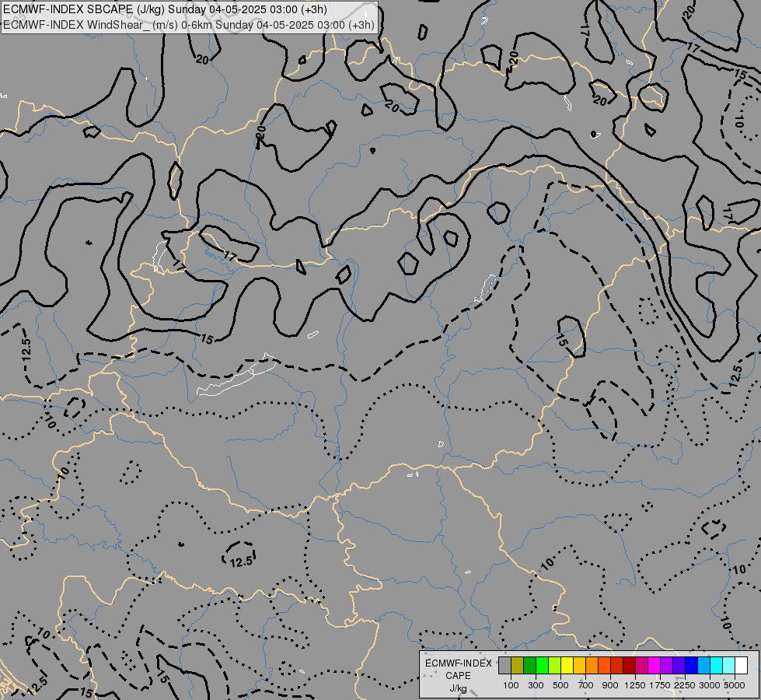Choose the pale cyan swatch beside white
Image resolution: width=761 pixels, height=700 pixels.
728,666
